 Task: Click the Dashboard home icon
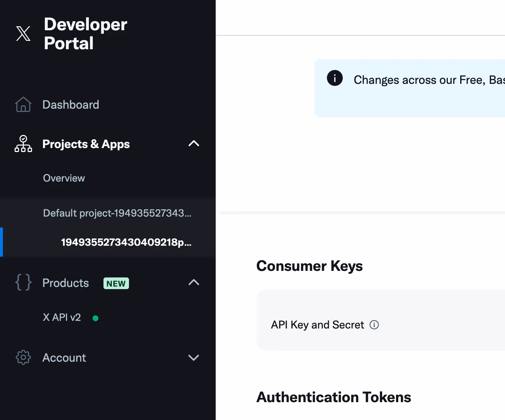(23, 105)
